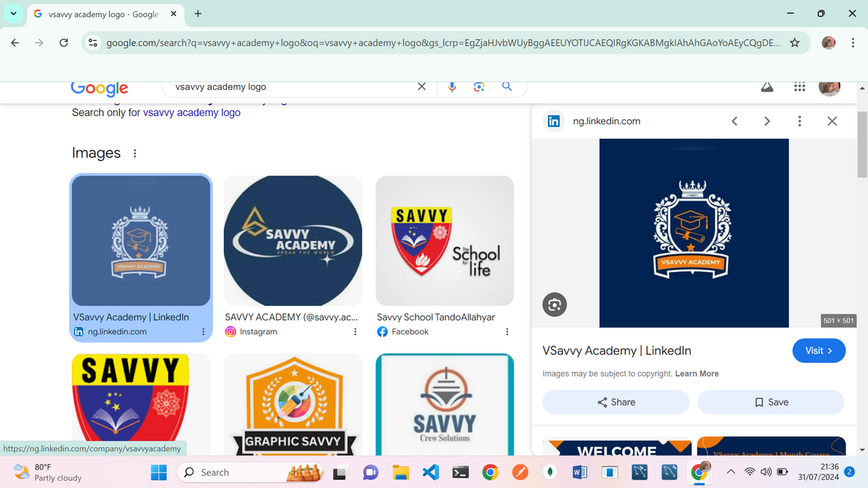868x488 pixels.
Task: Show hidden system tray icons chevron
Action: click(731, 472)
